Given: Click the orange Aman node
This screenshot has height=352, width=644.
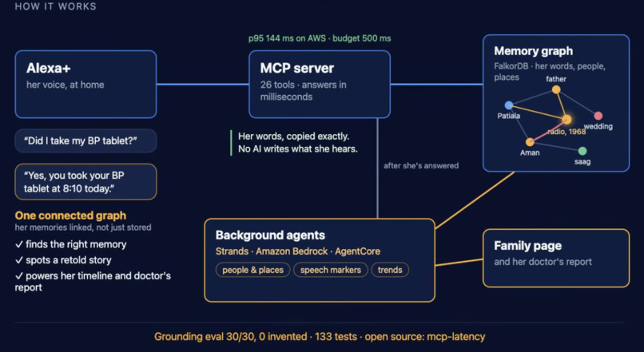Looking at the screenshot, I should [x=530, y=142].
